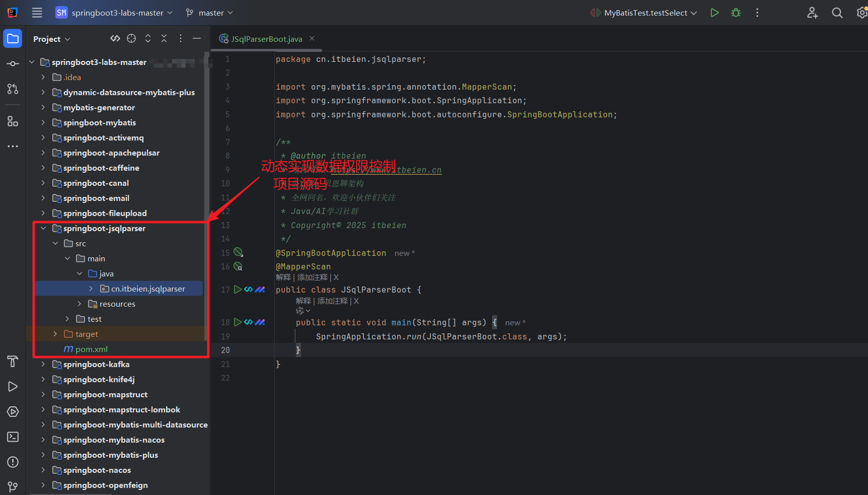Click run gutter icon for JSqlParserBoot class

coord(238,290)
